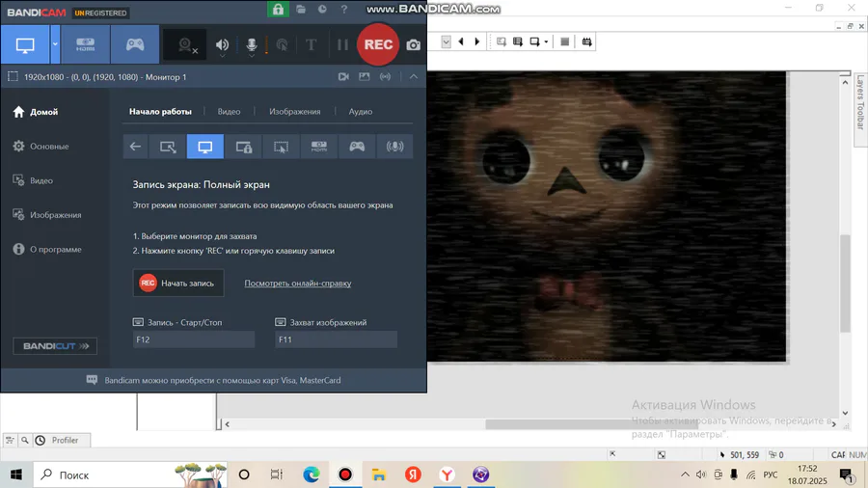
Task: Select Bandicam screen recording mode button
Action: 25,44
